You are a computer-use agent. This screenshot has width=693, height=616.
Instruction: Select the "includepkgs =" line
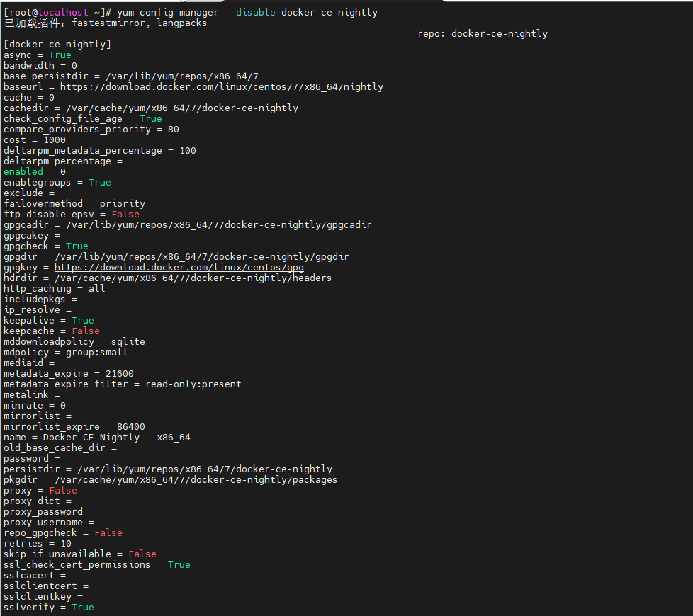coord(40,300)
